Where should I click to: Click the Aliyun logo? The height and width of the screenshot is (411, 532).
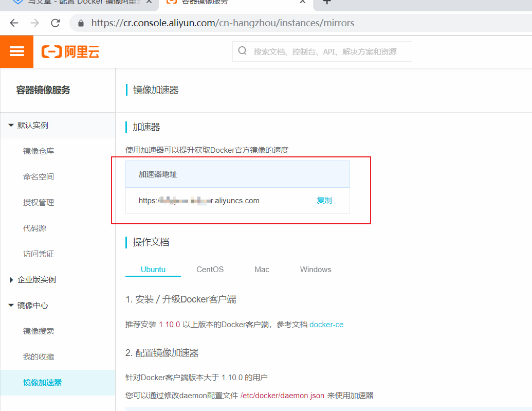[x=70, y=51]
